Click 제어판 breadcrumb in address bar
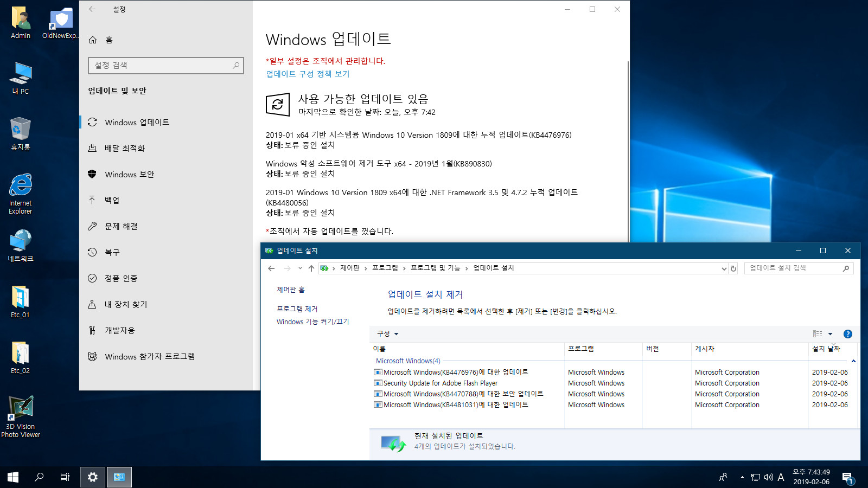Viewport: 868px width, 488px height. pyautogui.click(x=350, y=268)
